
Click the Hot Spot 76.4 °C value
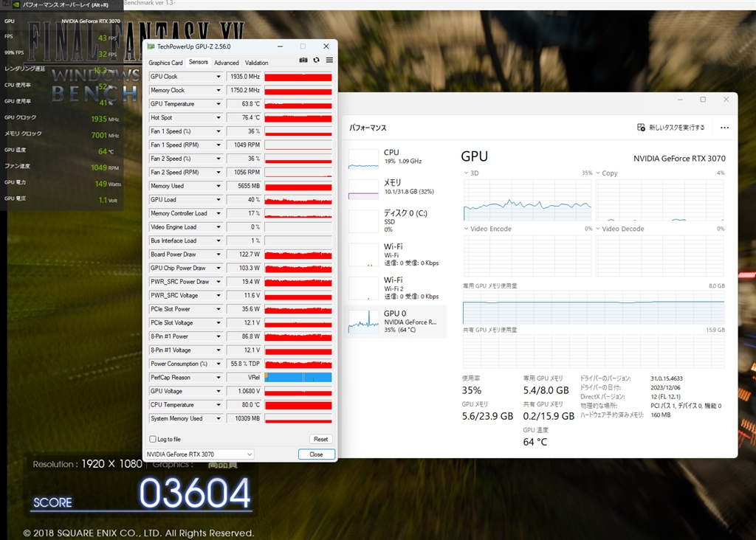click(x=244, y=117)
